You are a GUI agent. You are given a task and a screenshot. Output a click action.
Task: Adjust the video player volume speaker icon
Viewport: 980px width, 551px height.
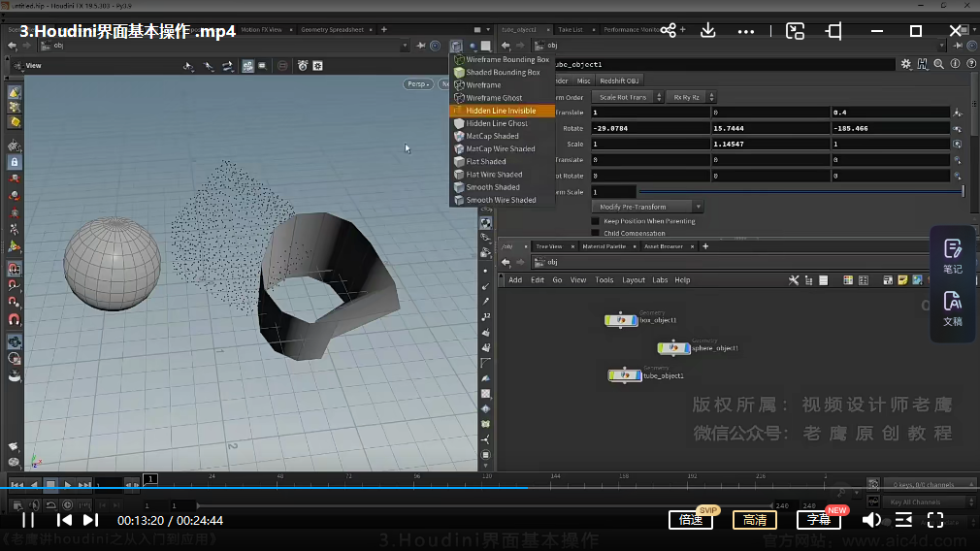[x=871, y=520]
